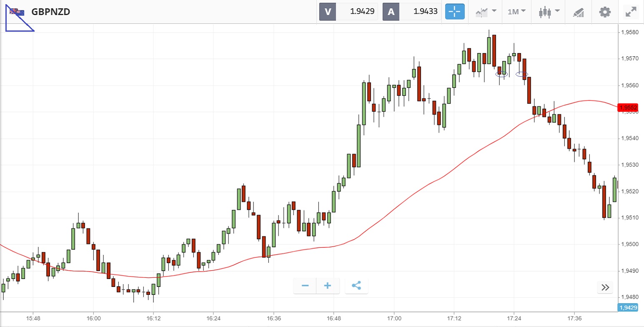Select the 1.9433 buy price field
Image resolution: width=644 pixels, height=327 pixels.
click(420, 12)
